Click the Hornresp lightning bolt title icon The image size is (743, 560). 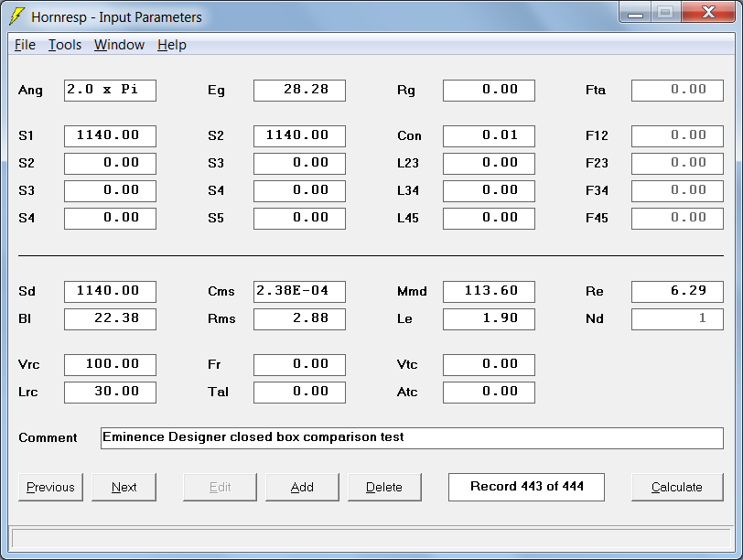(x=16, y=16)
